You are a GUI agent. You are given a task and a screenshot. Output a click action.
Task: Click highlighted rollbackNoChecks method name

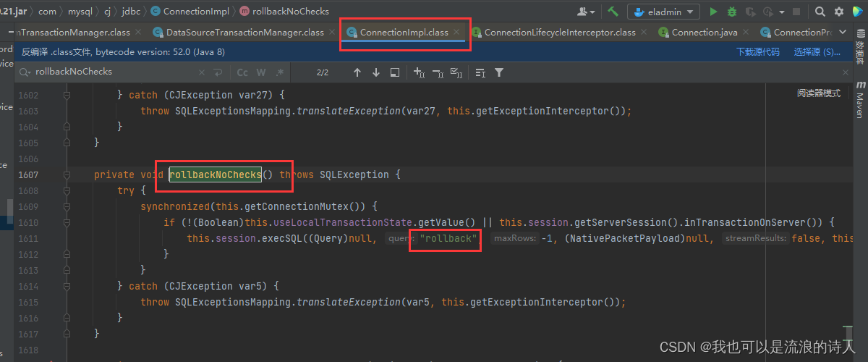[216, 174]
